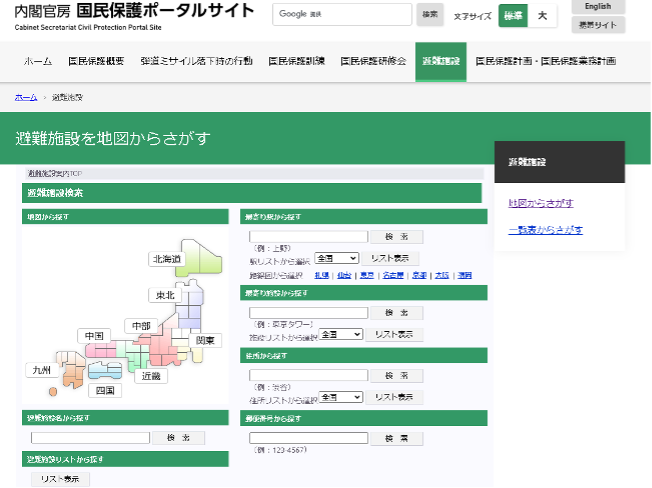Open the facility list 全国 dropdown
This screenshot has height=488, width=652.
(341, 334)
